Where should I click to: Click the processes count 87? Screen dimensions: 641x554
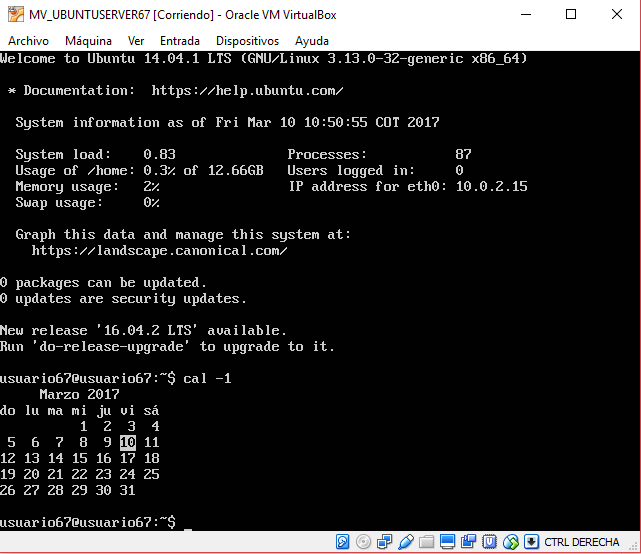pyautogui.click(x=463, y=154)
